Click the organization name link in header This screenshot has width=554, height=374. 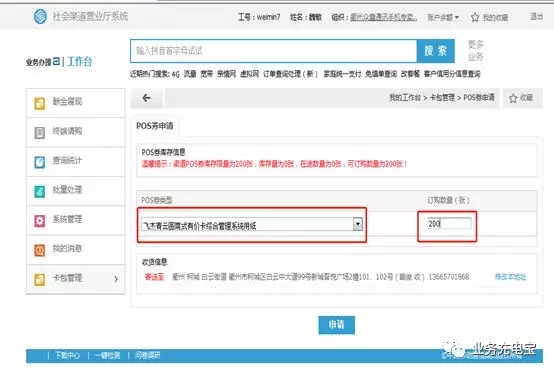pos(383,17)
